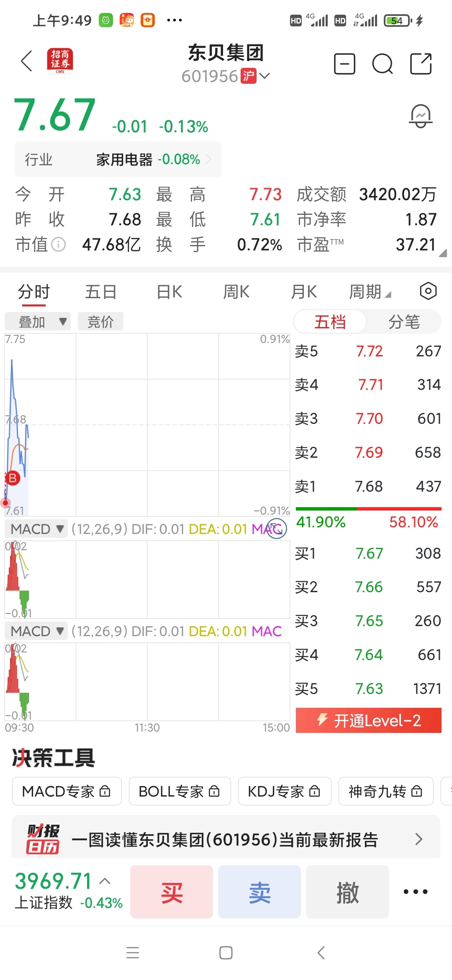Tap the blue 卖 sell button

click(x=259, y=892)
